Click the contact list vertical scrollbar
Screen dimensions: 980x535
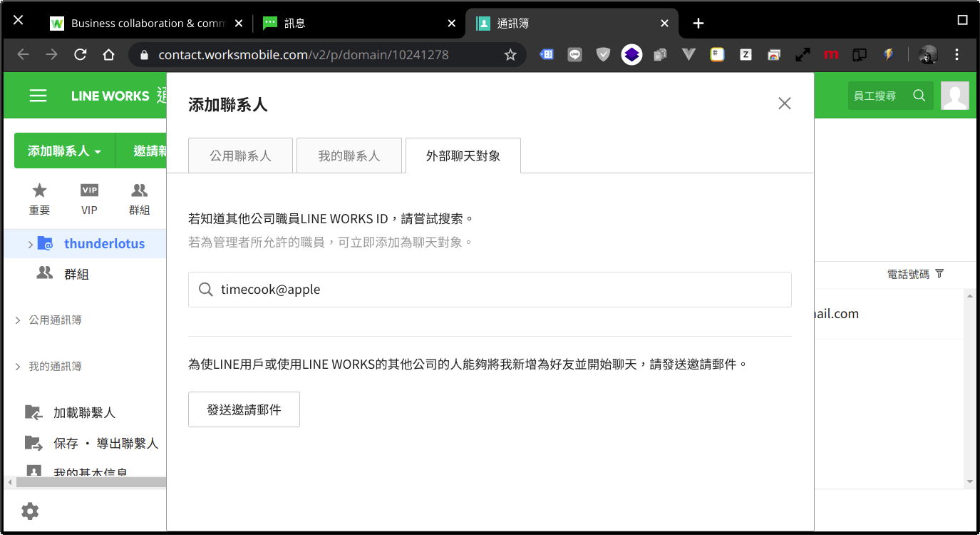[969, 389]
